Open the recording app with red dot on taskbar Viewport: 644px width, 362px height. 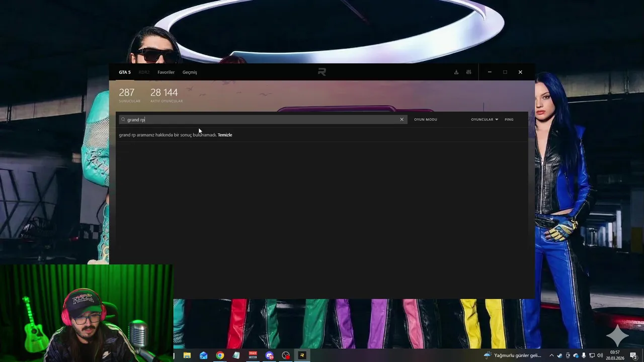tap(286, 355)
